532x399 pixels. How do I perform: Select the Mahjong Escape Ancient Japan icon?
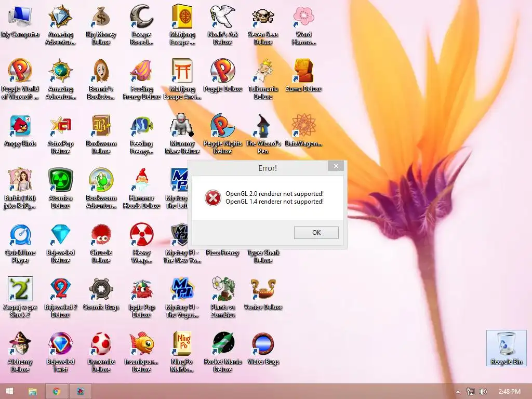pyautogui.click(x=182, y=71)
